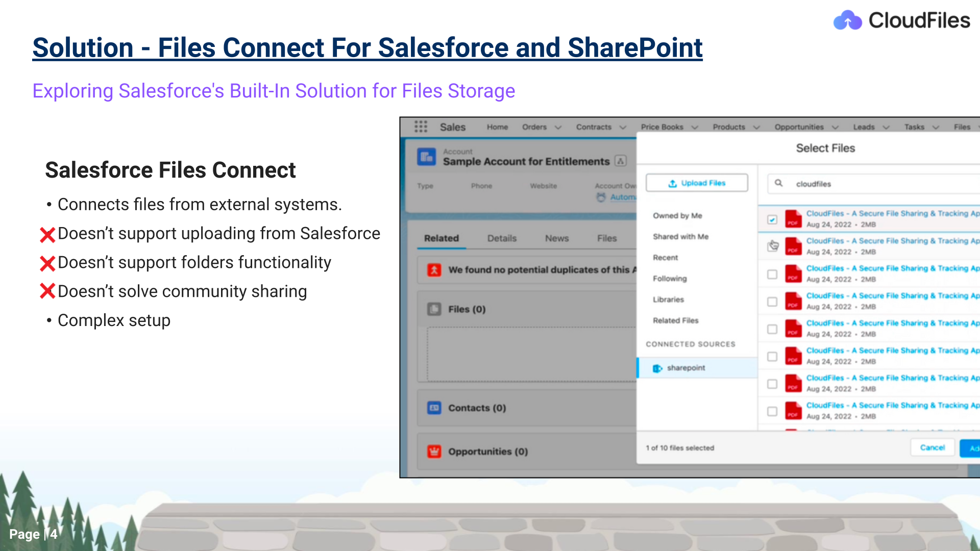Click the Cancel button in Select Files
The image size is (980, 551).
933,448
